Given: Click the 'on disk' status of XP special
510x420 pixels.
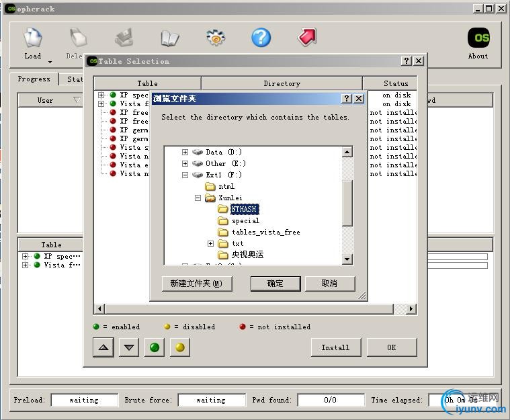Looking at the screenshot, I should 396,95.
